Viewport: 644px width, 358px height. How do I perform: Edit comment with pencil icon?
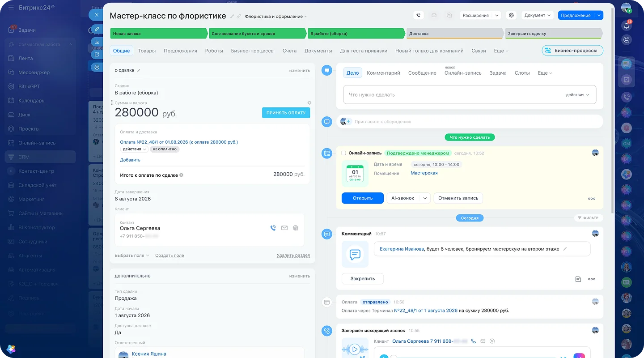565,249
